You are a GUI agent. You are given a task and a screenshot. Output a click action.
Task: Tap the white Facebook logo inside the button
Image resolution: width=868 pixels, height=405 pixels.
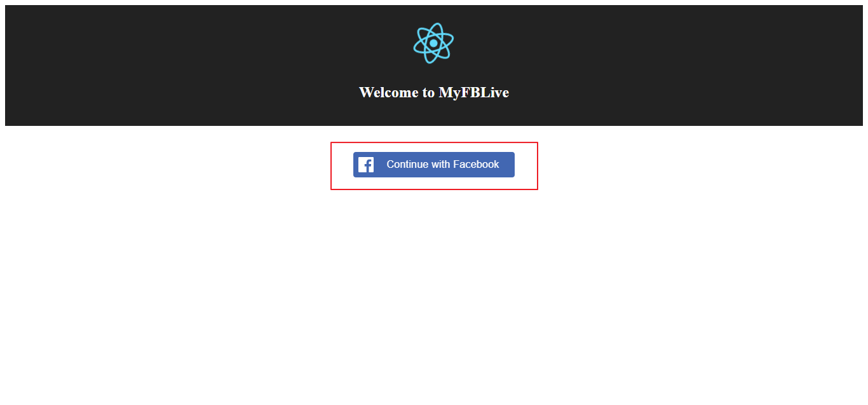pyautogui.click(x=366, y=165)
